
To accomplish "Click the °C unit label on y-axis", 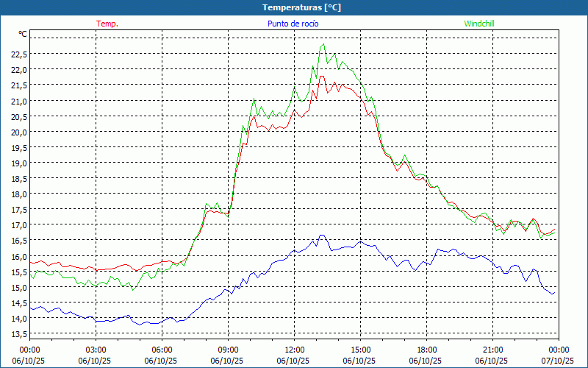I will (23, 34).
